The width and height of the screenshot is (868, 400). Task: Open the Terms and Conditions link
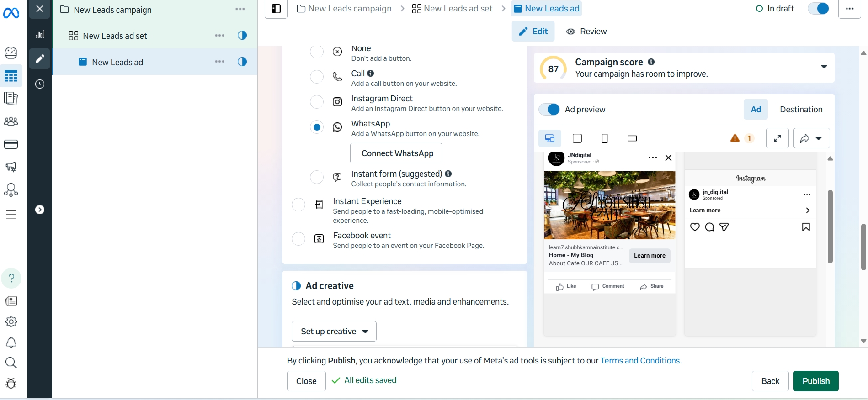tap(639, 361)
